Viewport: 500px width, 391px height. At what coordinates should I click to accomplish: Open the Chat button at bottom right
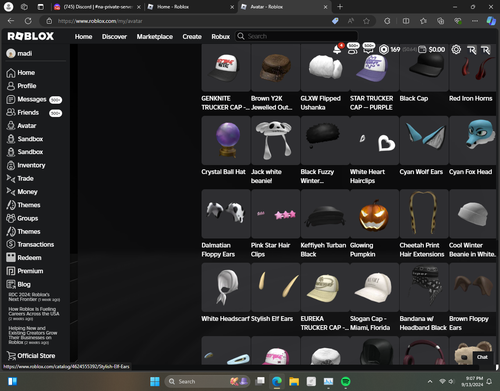[x=482, y=357]
